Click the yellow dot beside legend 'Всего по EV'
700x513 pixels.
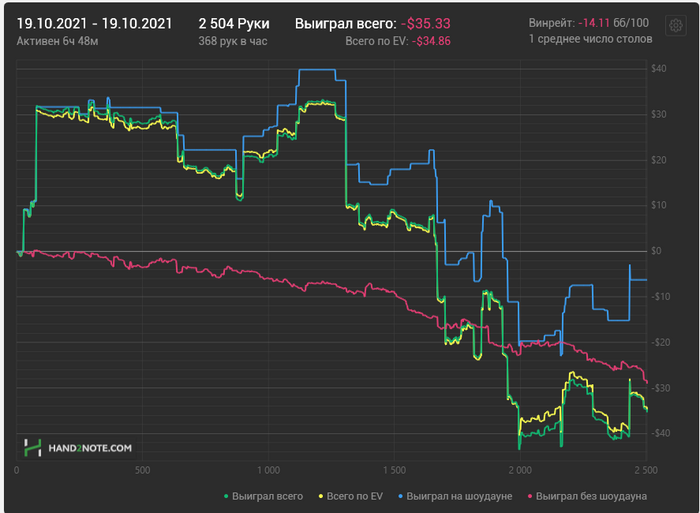321,496
